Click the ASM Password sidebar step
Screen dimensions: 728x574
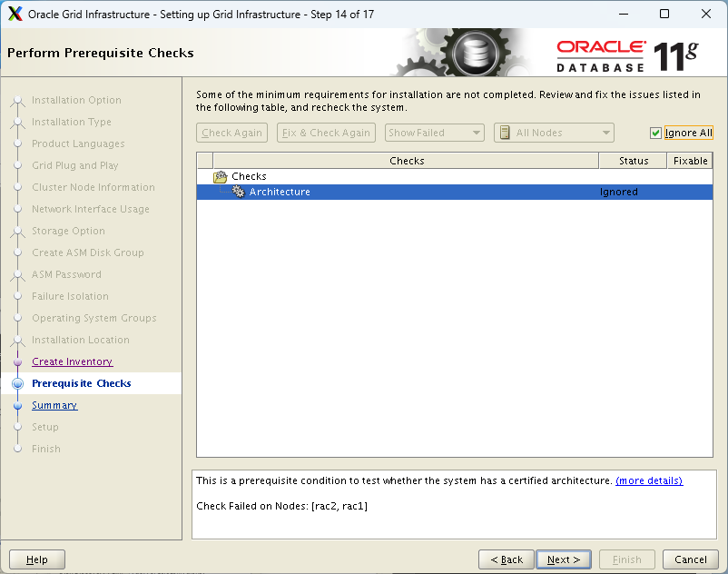pyautogui.click(x=66, y=274)
